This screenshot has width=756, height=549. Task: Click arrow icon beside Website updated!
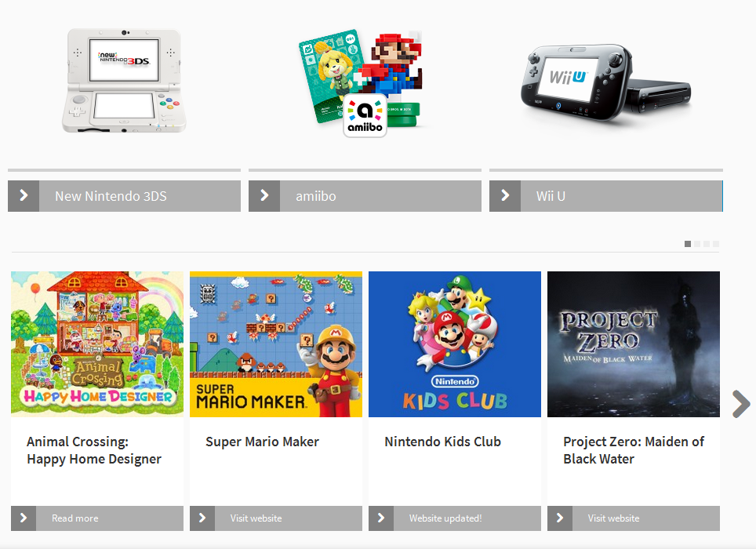381,518
